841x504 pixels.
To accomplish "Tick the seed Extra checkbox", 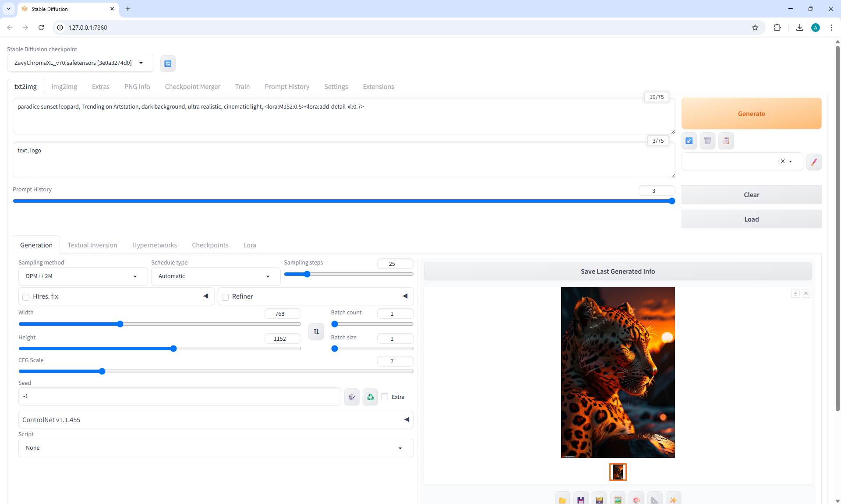I will click(x=385, y=397).
